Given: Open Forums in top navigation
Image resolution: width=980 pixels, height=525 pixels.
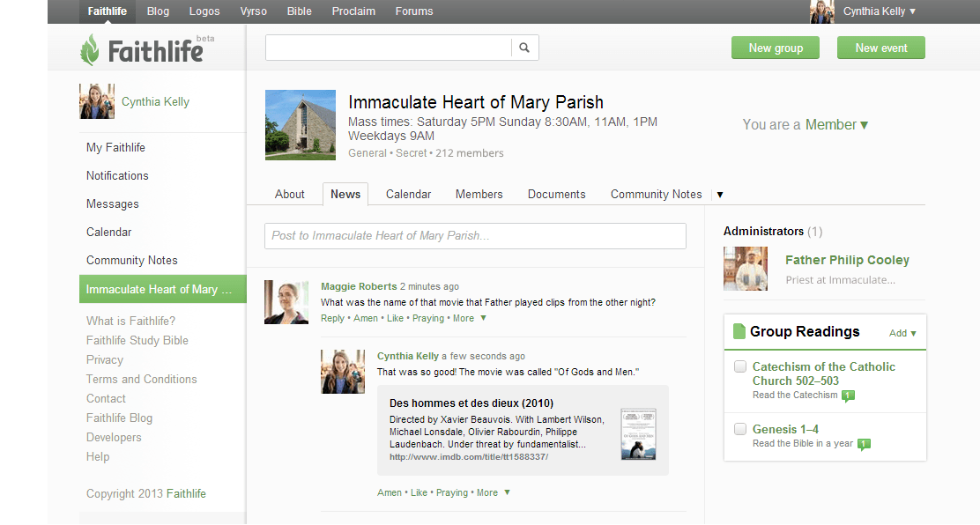Looking at the screenshot, I should click(x=413, y=11).
